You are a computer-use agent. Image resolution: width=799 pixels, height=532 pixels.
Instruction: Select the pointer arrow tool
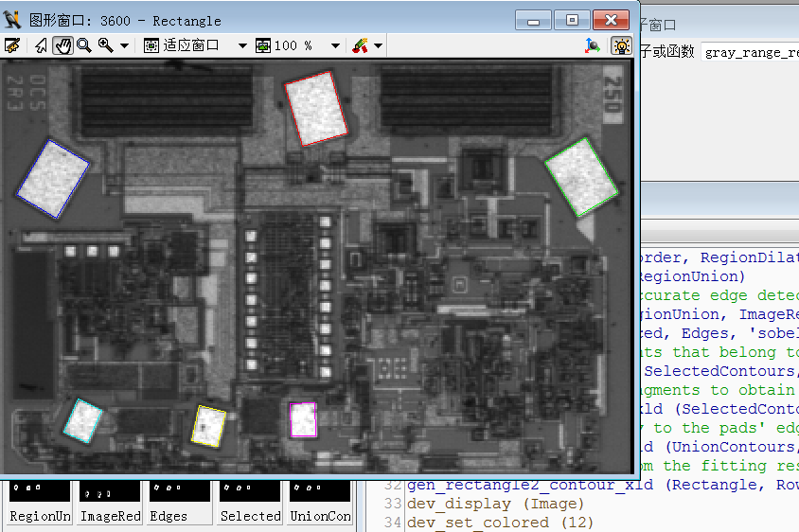tap(42, 45)
